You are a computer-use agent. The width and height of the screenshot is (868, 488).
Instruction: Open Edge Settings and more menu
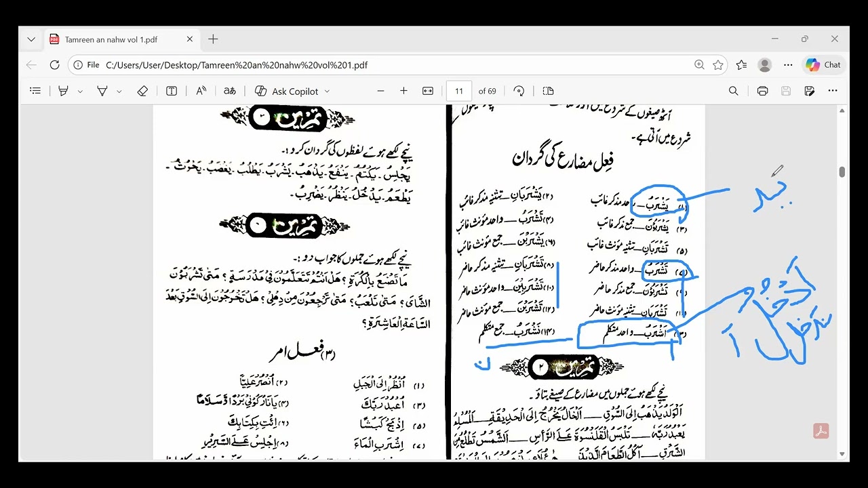coord(788,65)
